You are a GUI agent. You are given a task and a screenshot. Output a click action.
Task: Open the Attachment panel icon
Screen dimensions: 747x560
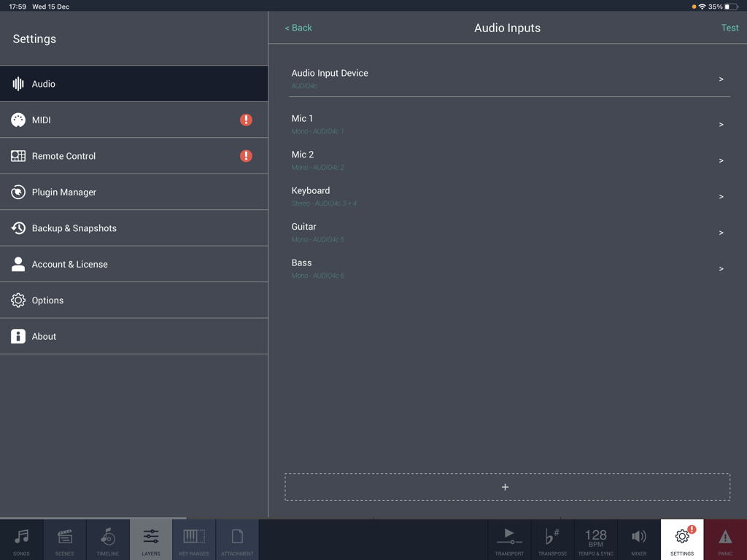pyautogui.click(x=236, y=540)
